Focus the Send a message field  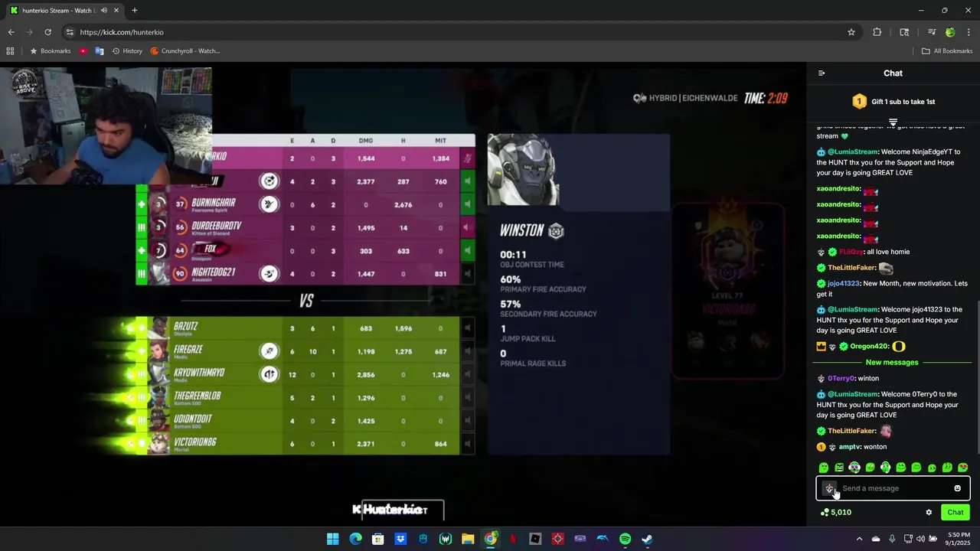893,488
